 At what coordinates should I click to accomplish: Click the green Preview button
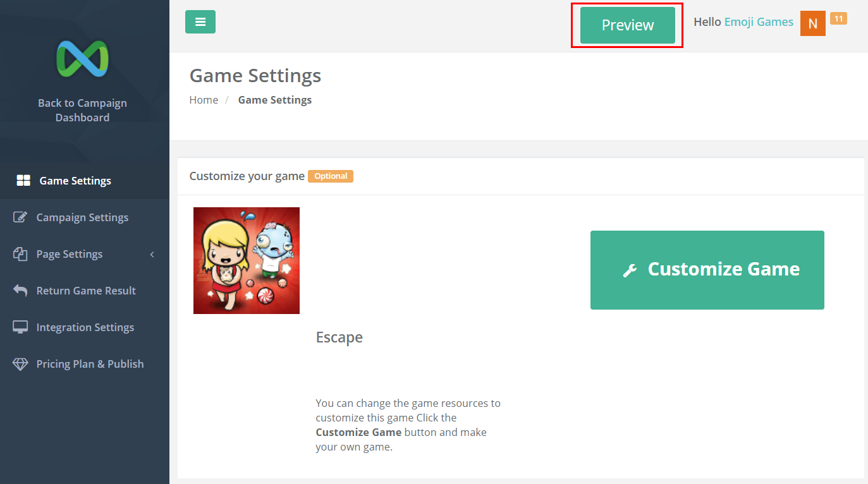coord(628,25)
